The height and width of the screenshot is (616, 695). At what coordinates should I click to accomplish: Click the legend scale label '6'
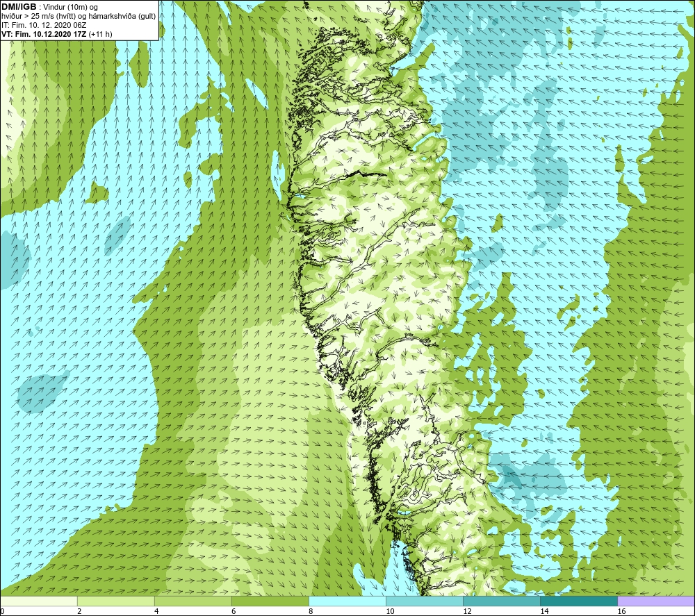point(234,611)
